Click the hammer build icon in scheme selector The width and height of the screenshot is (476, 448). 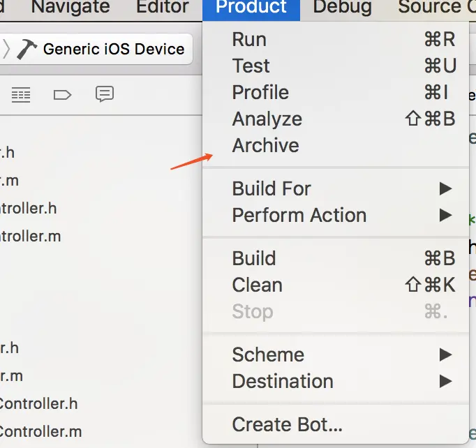click(27, 49)
